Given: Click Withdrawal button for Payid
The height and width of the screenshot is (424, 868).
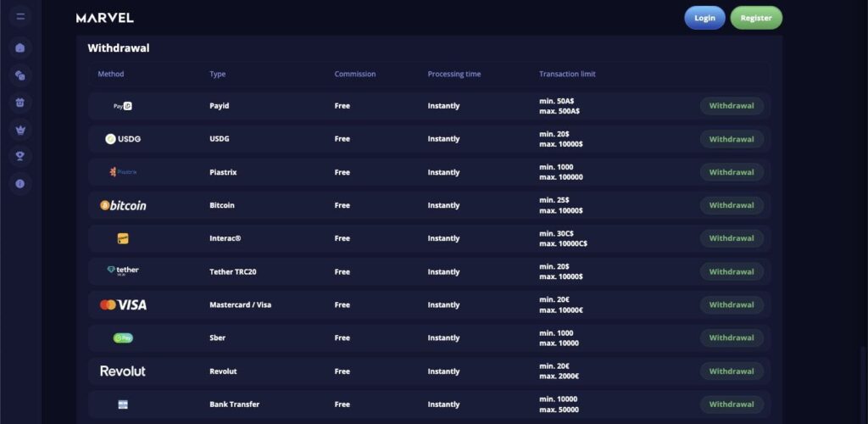Looking at the screenshot, I should [x=731, y=106].
